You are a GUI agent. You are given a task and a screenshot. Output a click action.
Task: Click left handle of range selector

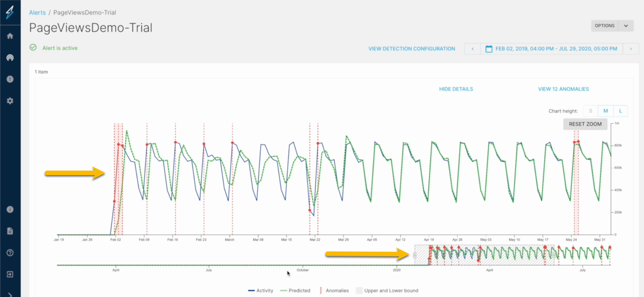point(414,255)
